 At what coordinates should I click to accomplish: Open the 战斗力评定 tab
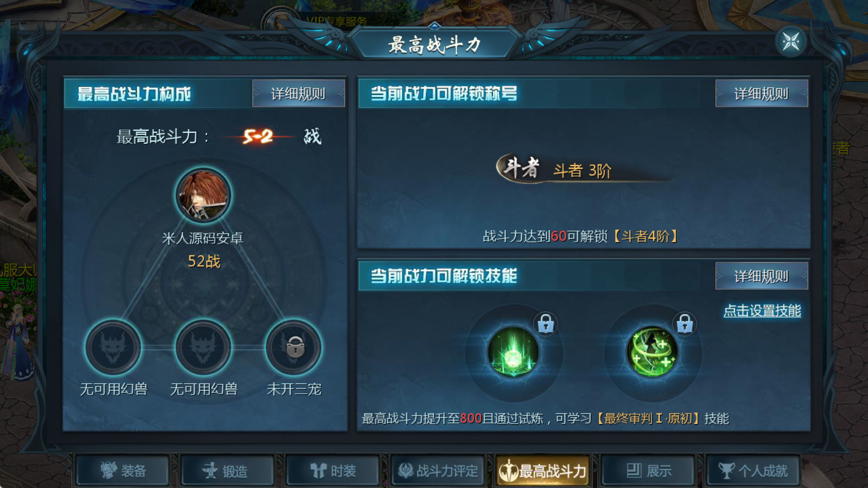point(438,470)
